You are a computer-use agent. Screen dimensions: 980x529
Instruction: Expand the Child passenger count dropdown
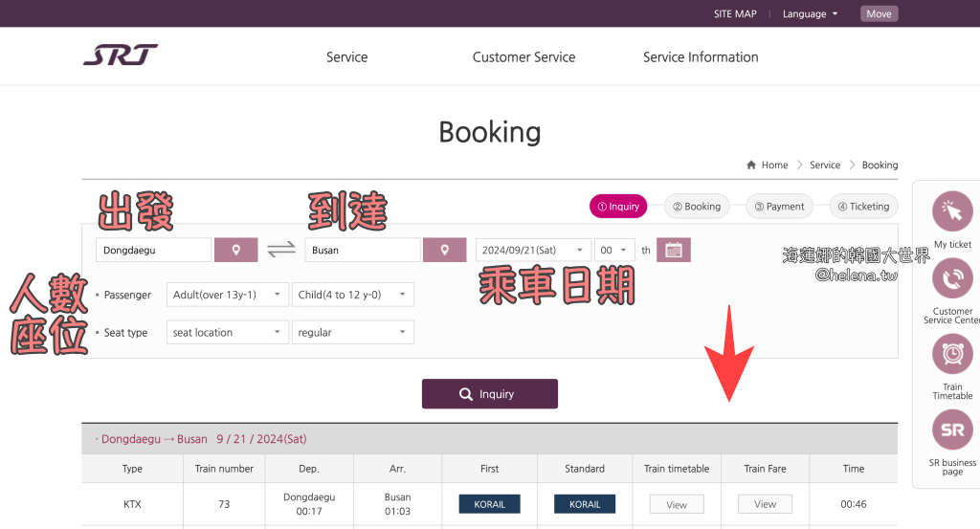(352, 295)
